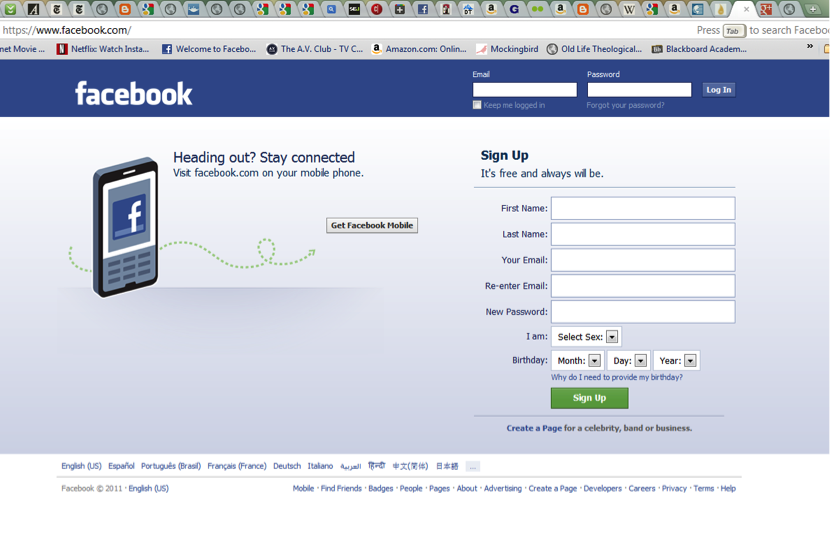Switch to the Facebook 'f' favicon tab
Viewport: 830px width, 549px height.
pos(423,8)
